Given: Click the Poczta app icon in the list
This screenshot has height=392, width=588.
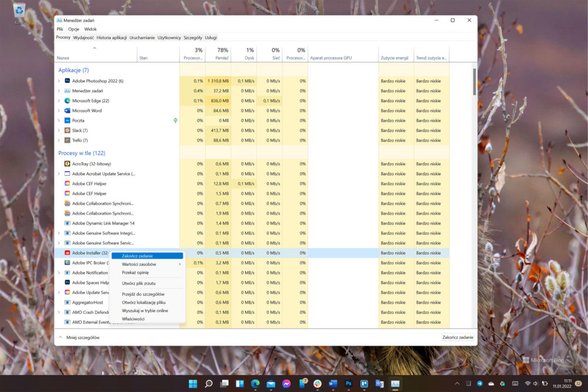Looking at the screenshot, I should [67, 120].
